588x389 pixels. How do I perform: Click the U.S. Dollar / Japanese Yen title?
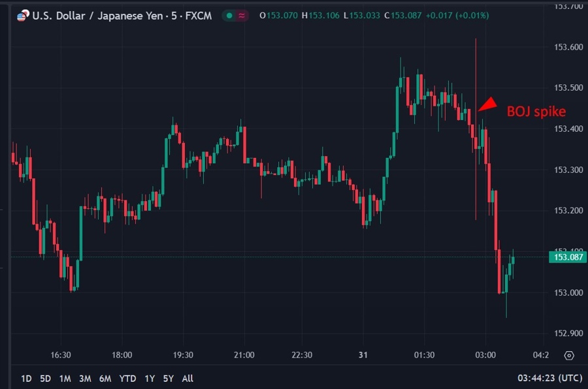pyautogui.click(x=97, y=16)
